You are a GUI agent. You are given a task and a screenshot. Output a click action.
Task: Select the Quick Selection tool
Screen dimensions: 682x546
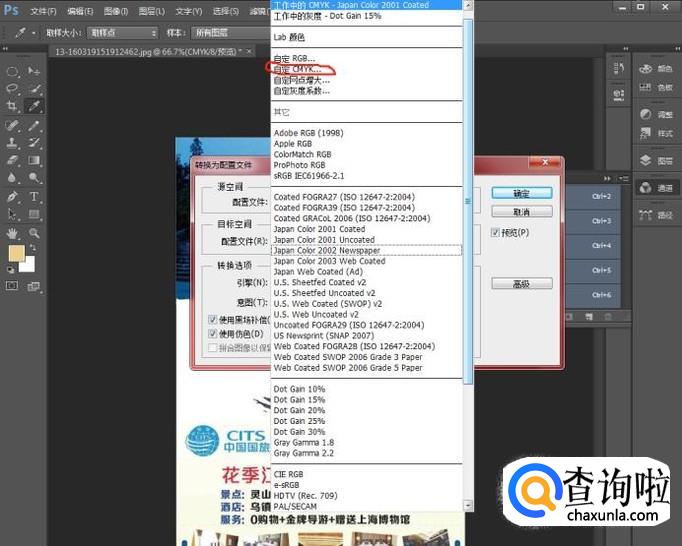[x=34, y=89]
